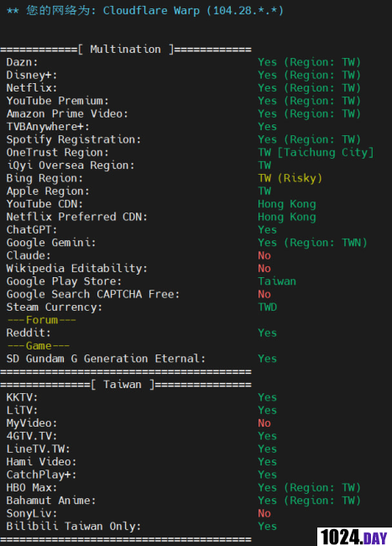Select the Cloudflare Warp network line
Screen dimensions: 392x546
(145, 10)
